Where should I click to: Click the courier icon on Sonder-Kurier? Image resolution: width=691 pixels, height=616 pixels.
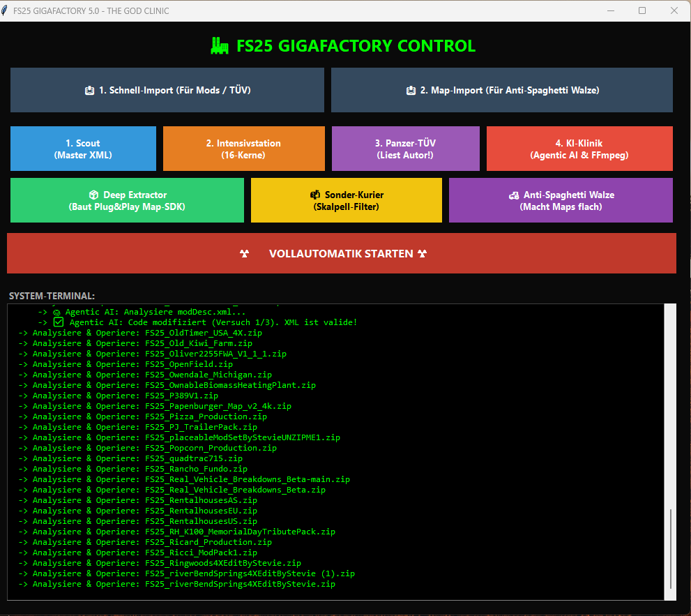314,195
